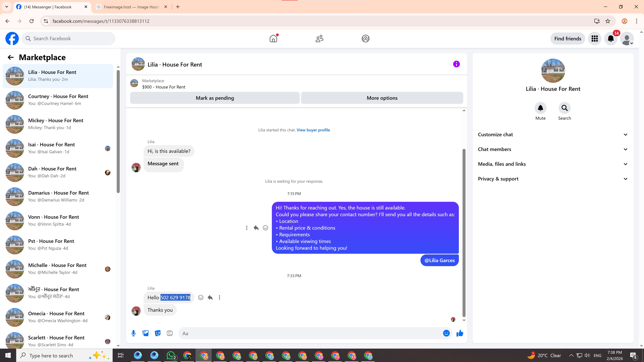Open the sticker picker icon
This screenshot has width=644, height=362.
[x=157, y=333]
